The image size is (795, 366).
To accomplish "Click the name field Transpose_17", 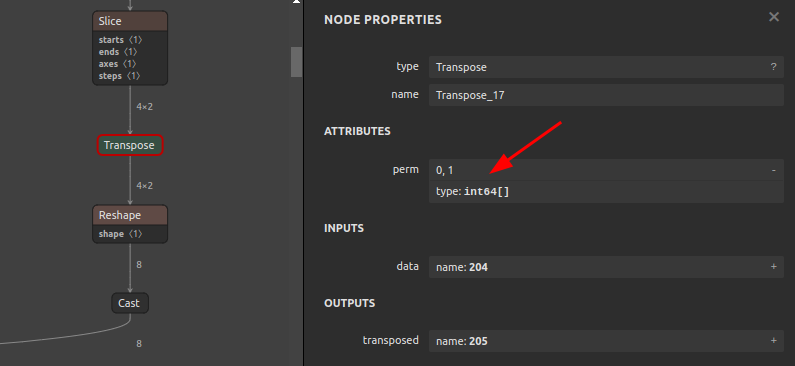I will tap(606, 95).
